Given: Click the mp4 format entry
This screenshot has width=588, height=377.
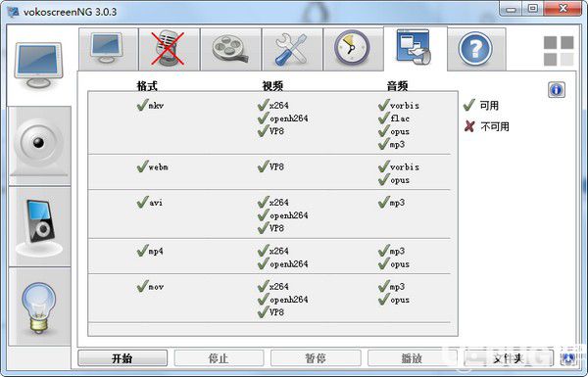Looking at the screenshot, I should coord(150,251).
